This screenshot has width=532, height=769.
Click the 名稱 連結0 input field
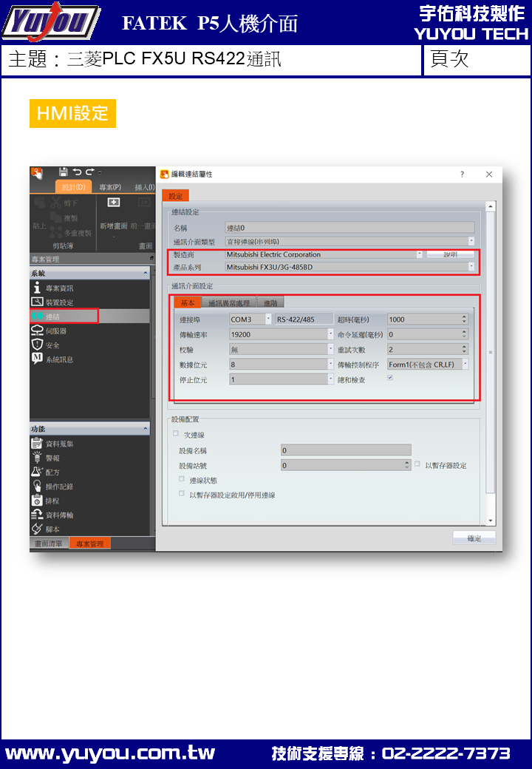(349, 228)
